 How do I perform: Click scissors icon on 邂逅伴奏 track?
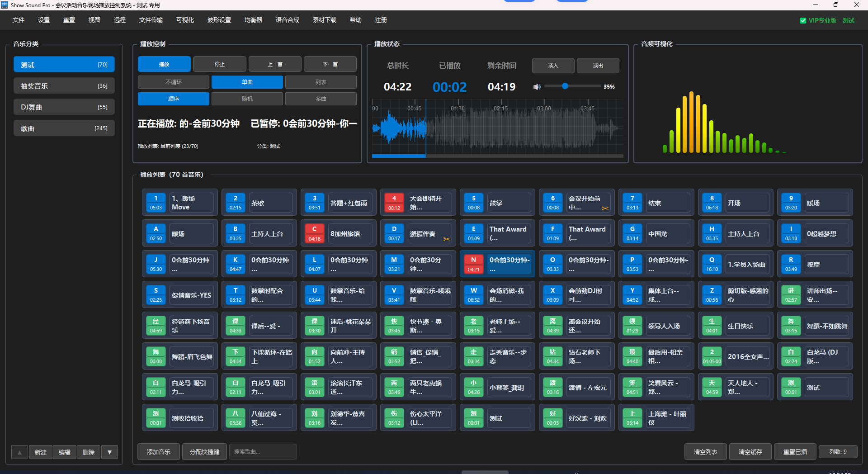(x=446, y=239)
